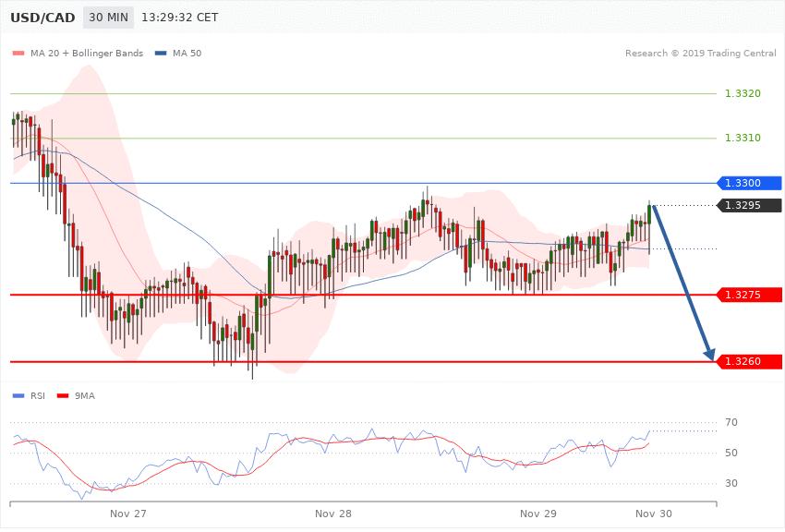Viewport: 785px width, 532px height.
Task: Click the 13:29:32 CET timestamp
Action: 180,18
